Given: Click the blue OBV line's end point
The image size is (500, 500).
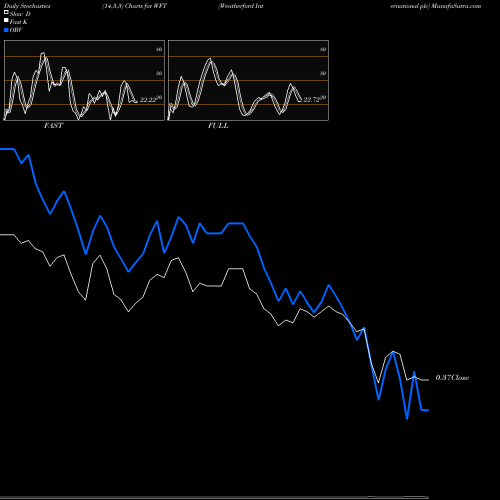Looking at the screenshot, I should 428,410.
